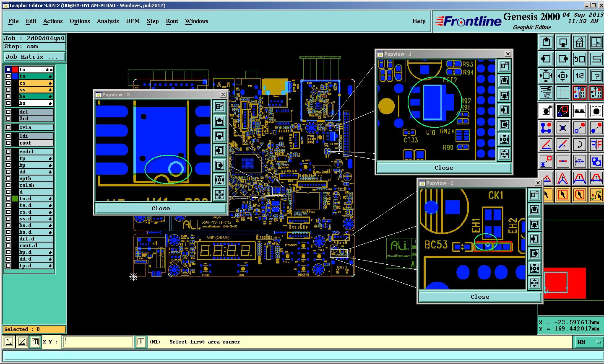Click the zoom out contracting-arrows icon
This screenshot has width=604, height=364.
563,76
